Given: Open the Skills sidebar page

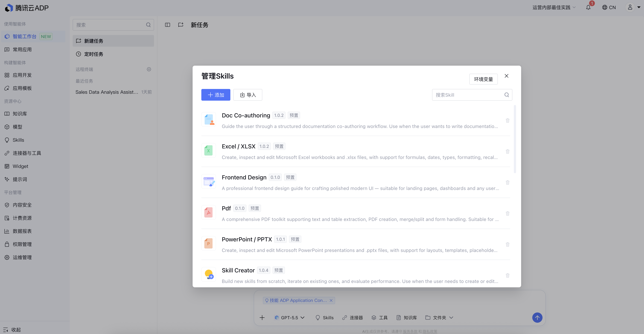Looking at the screenshot, I should (33, 140).
